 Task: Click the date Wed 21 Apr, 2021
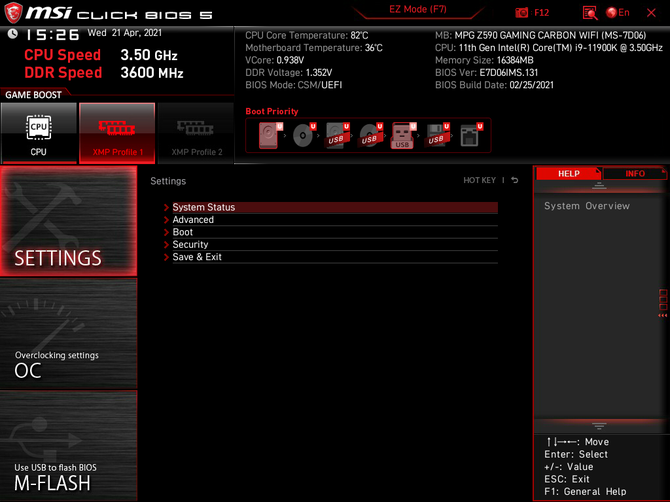coord(125,33)
